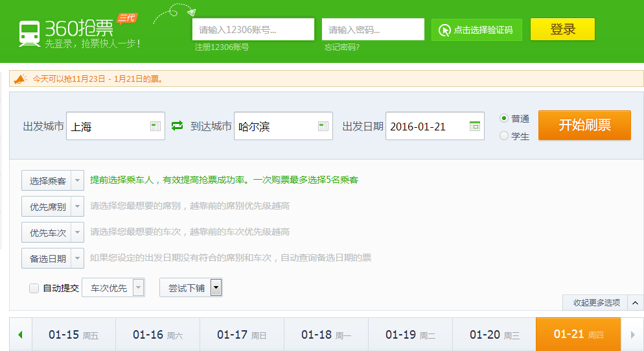The height and width of the screenshot is (351, 644).
Task: Switch to 01-19 周二 date tab
Action: coord(411,335)
